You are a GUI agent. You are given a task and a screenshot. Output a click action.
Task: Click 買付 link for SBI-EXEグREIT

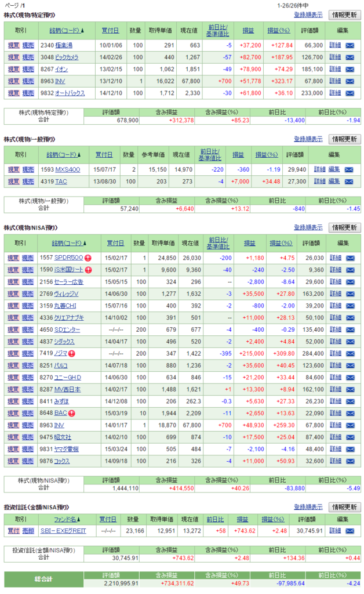coord(14,531)
